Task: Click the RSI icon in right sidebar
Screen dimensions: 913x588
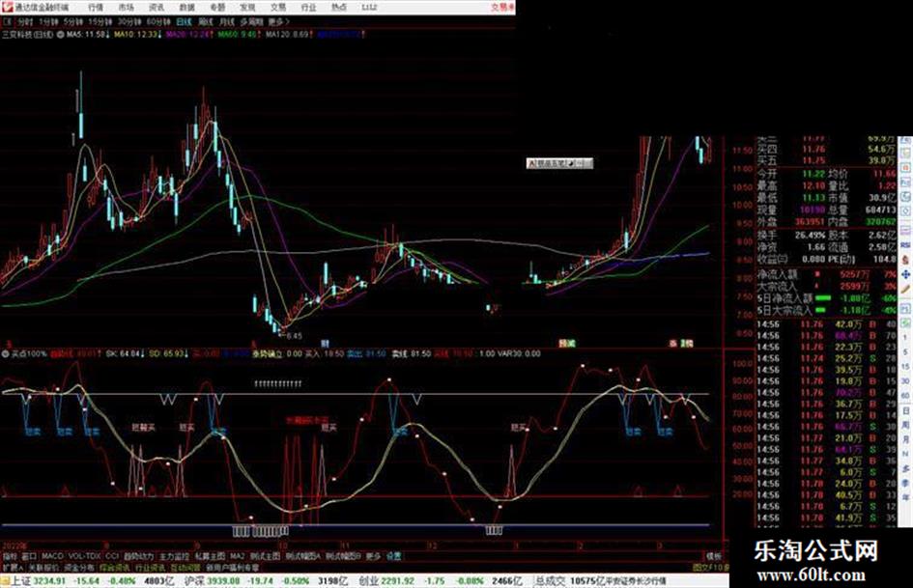Action: (x=905, y=245)
